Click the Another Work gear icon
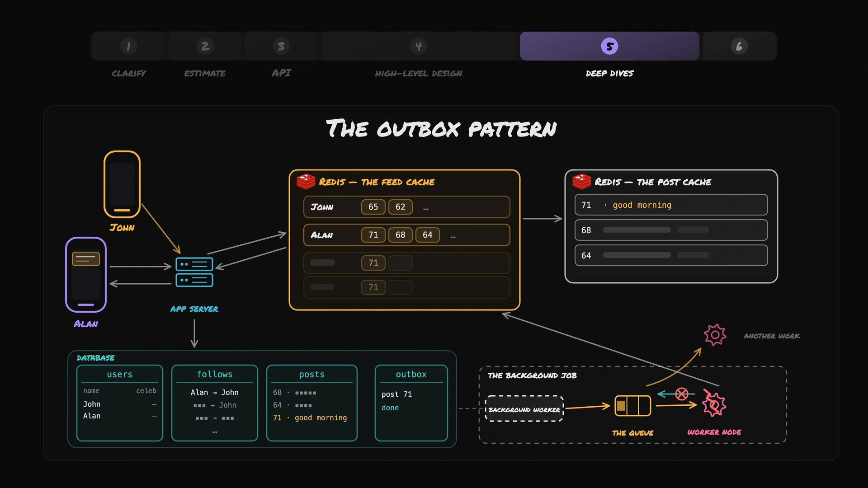 (715, 335)
